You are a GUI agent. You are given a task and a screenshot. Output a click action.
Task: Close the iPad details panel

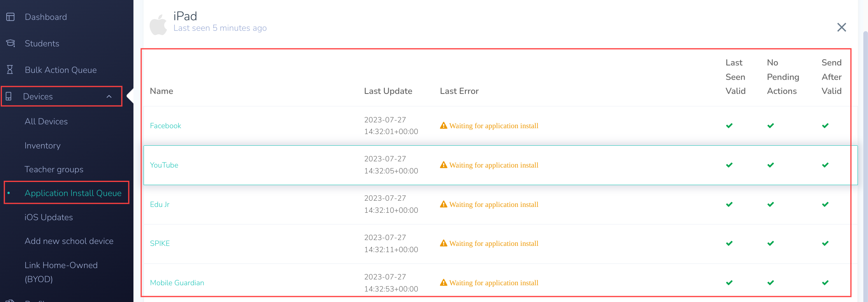coord(842,27)
